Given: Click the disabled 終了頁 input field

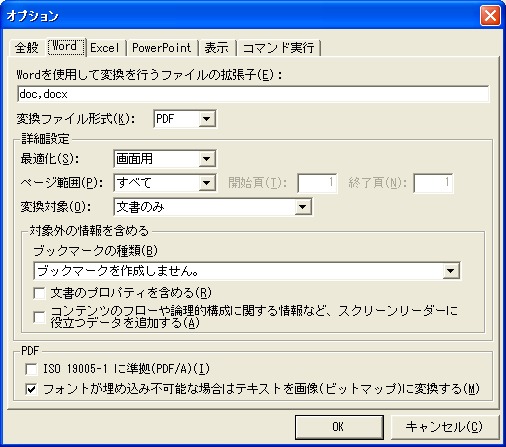Looking at the screenshot, I should (x=433, y=183).
